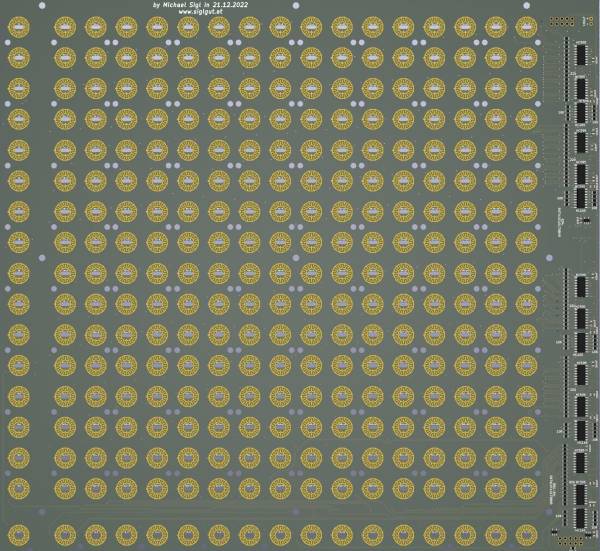This screenshot has height=551, width=600.
Task: Click the mounting hole at top-left edge
Action: click(x=39, y=5)
